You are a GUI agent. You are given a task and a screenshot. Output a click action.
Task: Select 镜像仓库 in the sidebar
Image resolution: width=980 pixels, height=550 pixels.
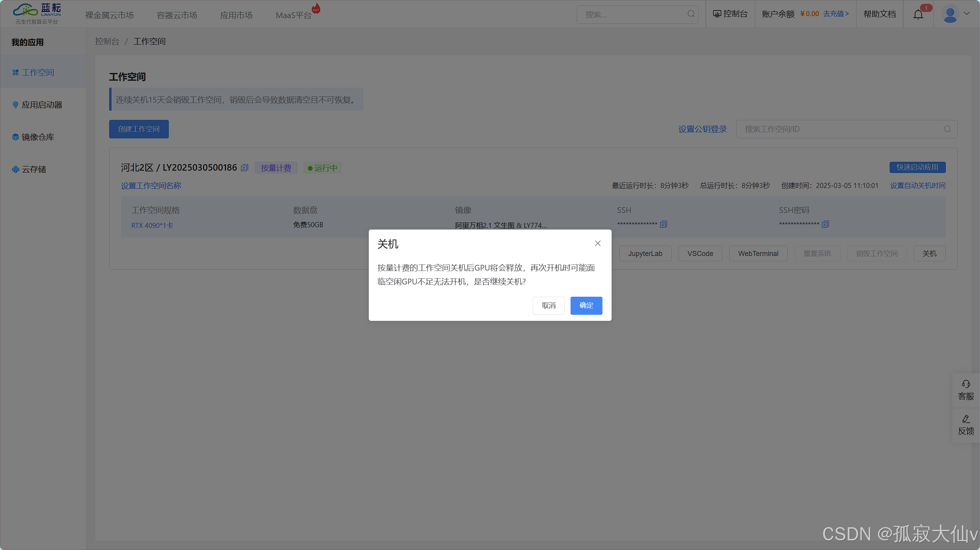click(38, 137)
